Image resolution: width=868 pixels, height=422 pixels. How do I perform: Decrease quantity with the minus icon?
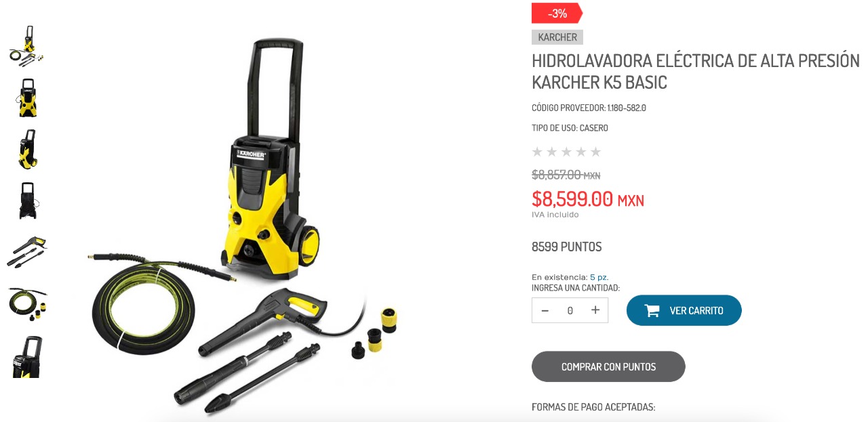click(545, 310)
